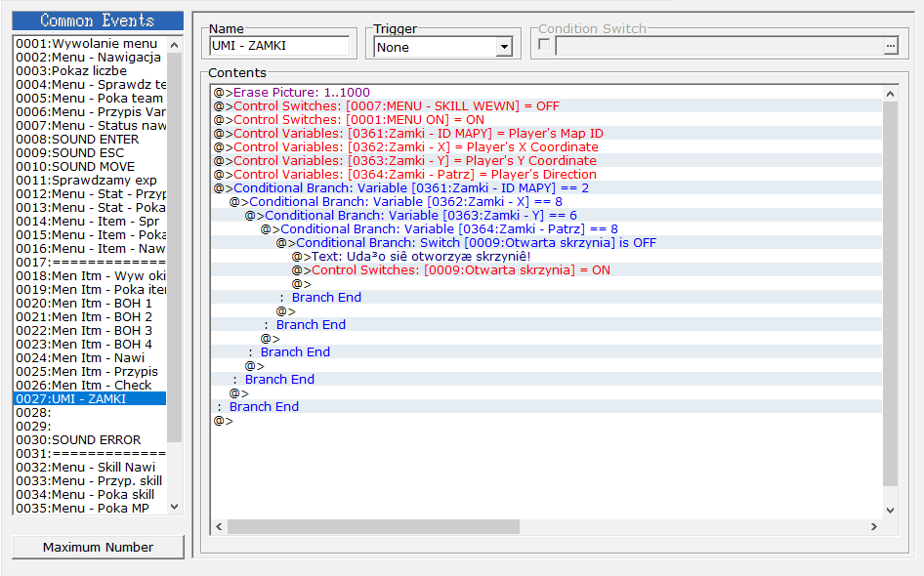Select event 0027:UMI - ZAMKI
The image size is (924, 576).
tap(90, 398)
